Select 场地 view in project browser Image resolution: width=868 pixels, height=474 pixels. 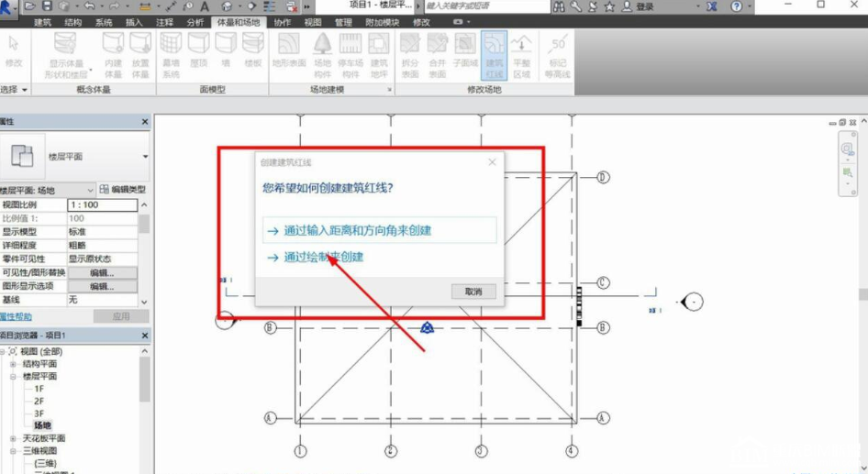click(42, 426)
